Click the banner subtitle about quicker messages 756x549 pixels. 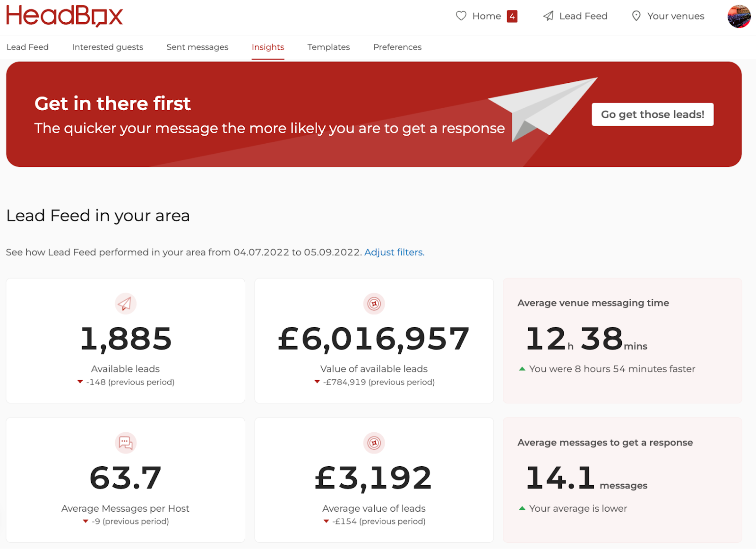pyautogui.click(x=269, y=128)
